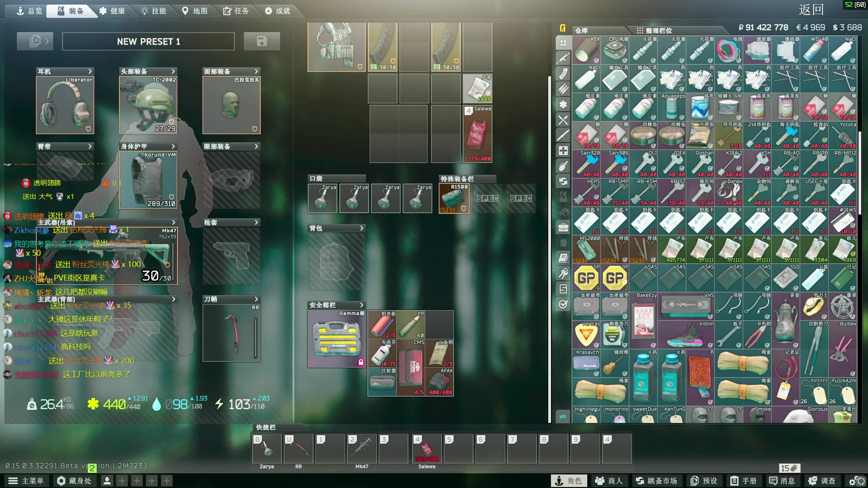868x488 pixels.
Task: Select the RR melee weapon in scabbard
Action: coord(232,333)
